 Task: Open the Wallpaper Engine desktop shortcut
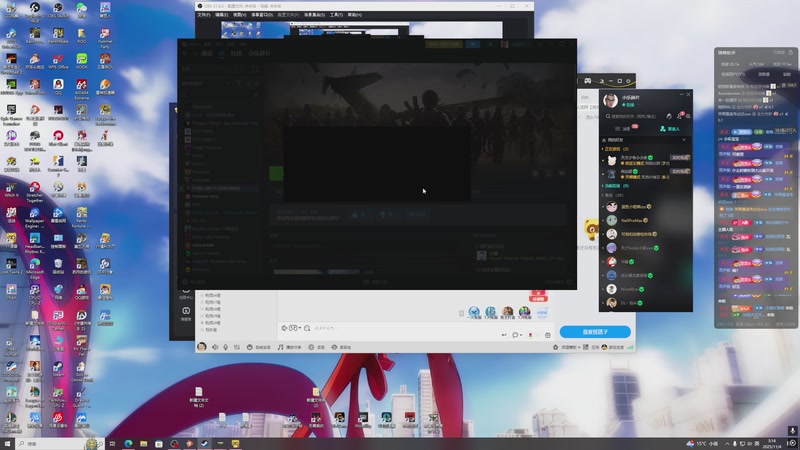(35, 216)
